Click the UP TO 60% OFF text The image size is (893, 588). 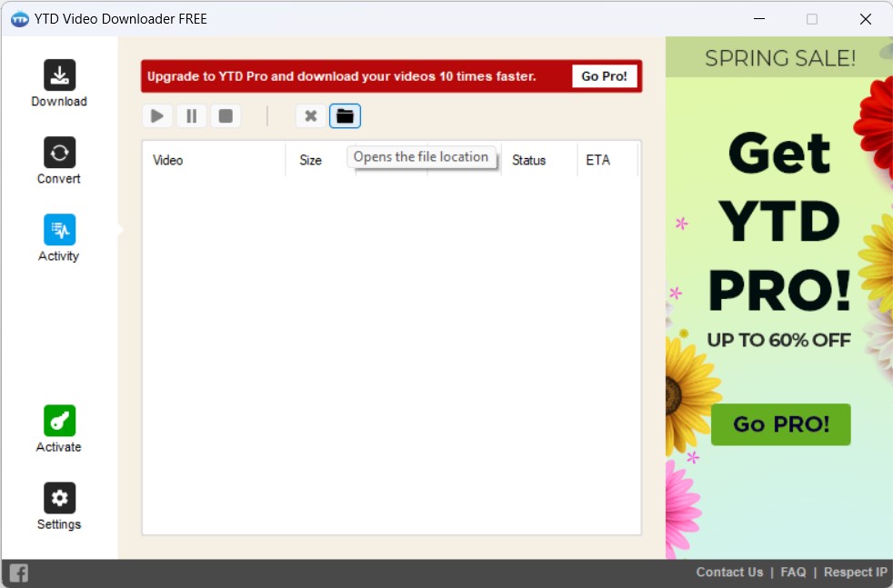coord(778,340)
